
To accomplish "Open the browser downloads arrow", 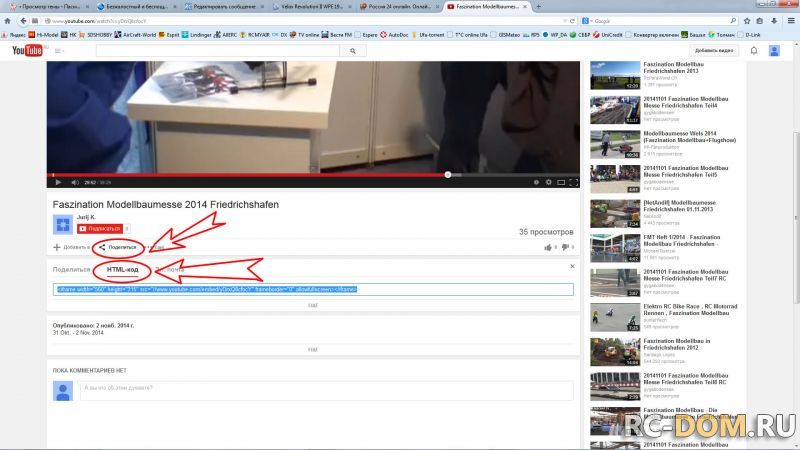I will coord(774,21).
